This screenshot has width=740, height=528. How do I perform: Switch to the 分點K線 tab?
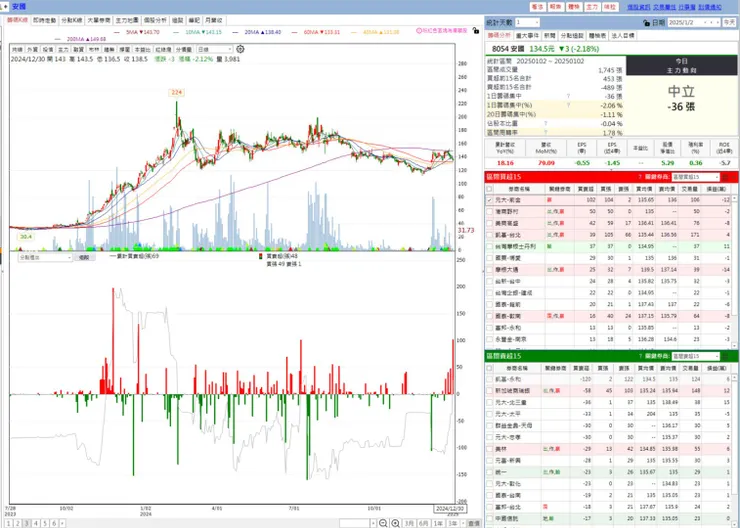pos(72,20)
